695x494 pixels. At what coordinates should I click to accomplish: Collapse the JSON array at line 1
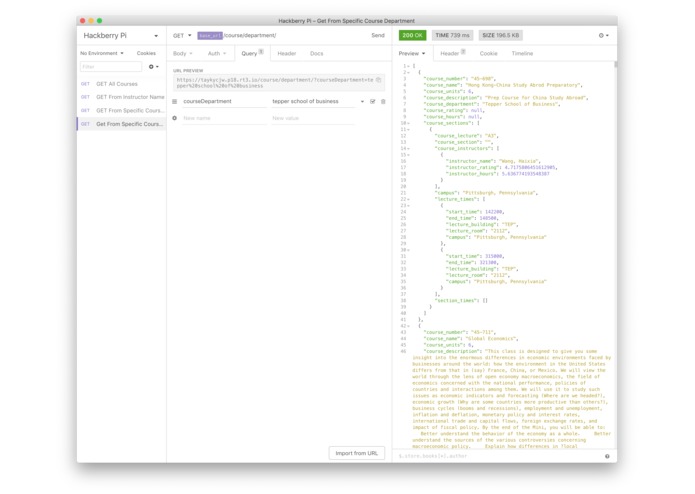pos(408,66)
